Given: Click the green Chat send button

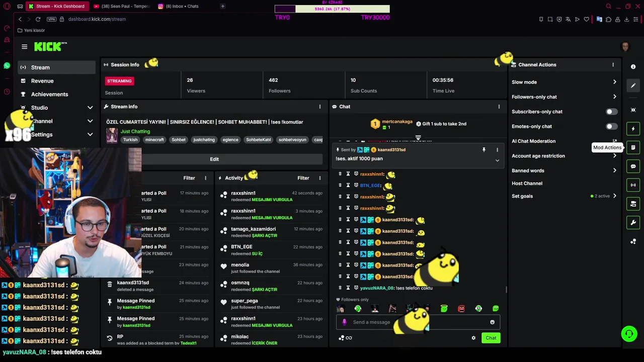Looking at the screenshot, I should pos(491,338).
